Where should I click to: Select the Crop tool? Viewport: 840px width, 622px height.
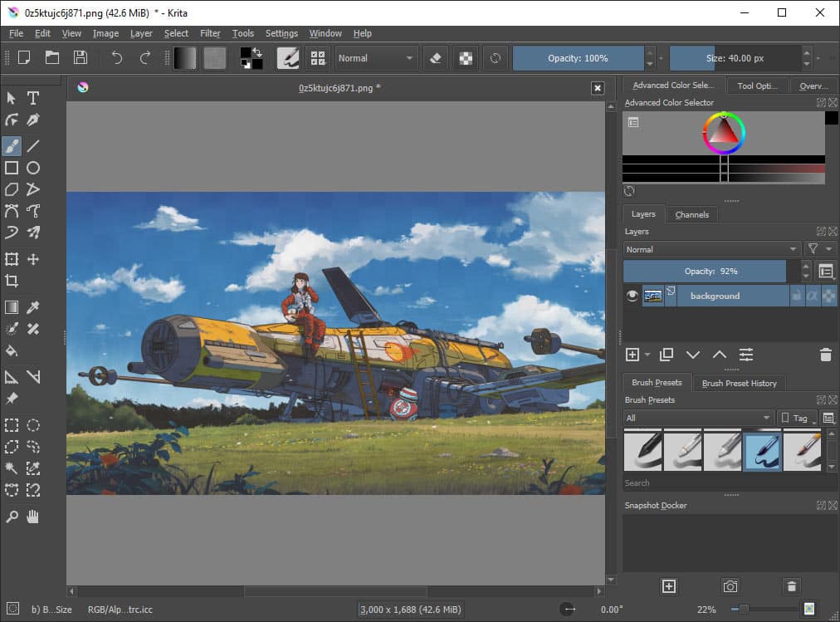[x=12, y=281]
